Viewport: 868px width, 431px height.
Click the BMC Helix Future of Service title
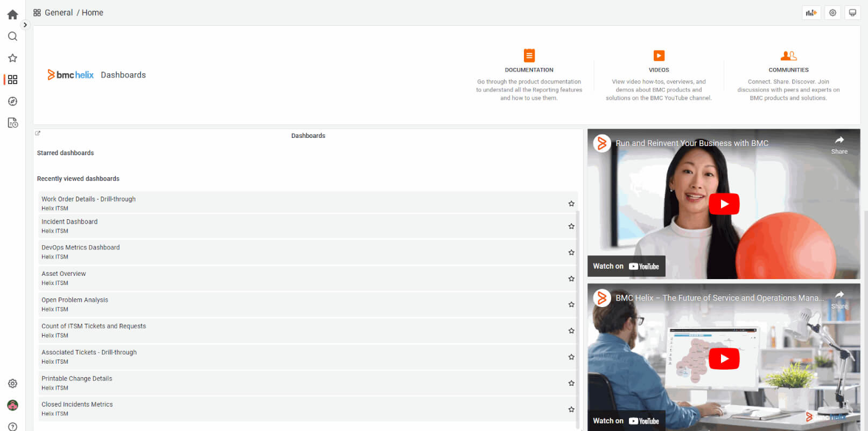coord(720,298)
